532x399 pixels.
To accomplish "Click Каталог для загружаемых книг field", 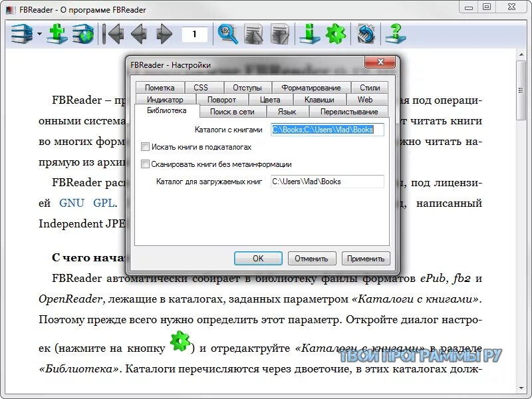I will point(327,182).
